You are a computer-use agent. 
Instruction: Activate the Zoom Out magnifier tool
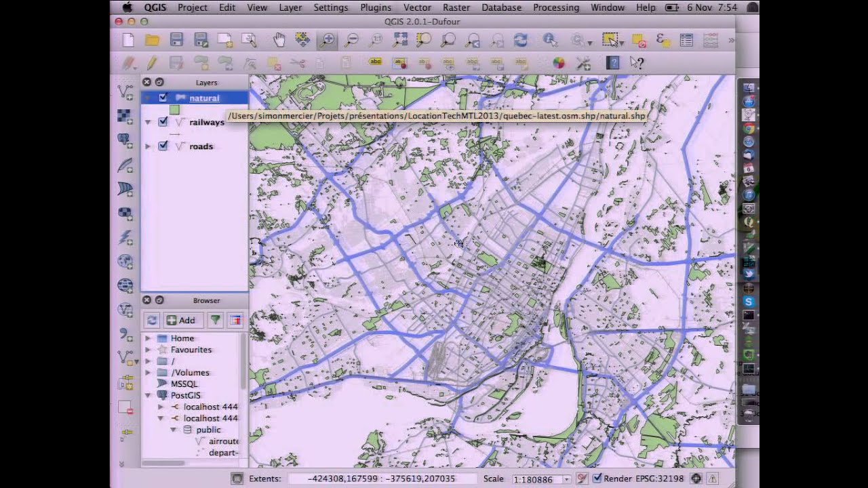coord(351,41)
